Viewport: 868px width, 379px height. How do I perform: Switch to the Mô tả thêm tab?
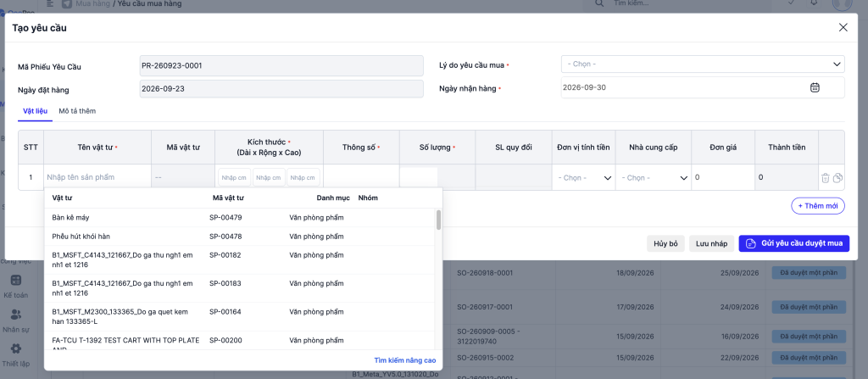(x=77, y=111)
